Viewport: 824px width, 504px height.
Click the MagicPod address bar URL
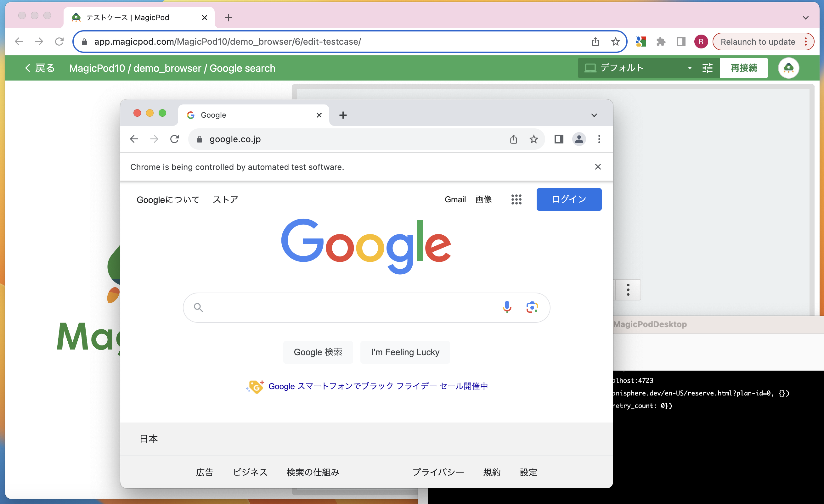point(227,42)
